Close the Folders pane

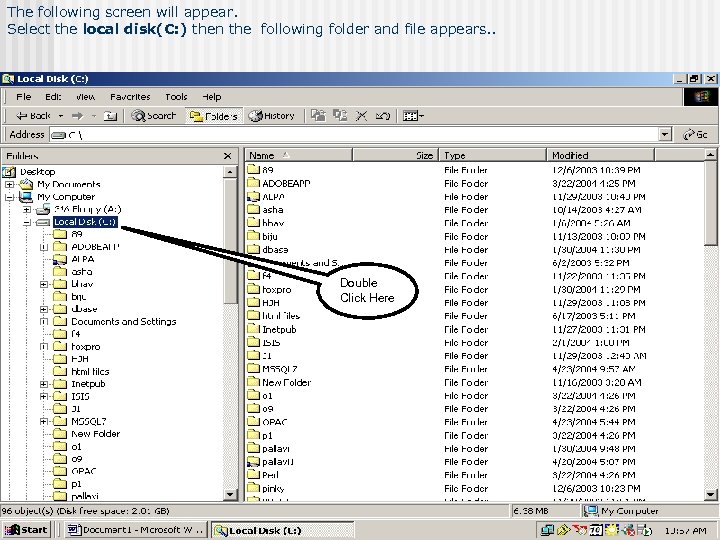[x=227, y=156]
